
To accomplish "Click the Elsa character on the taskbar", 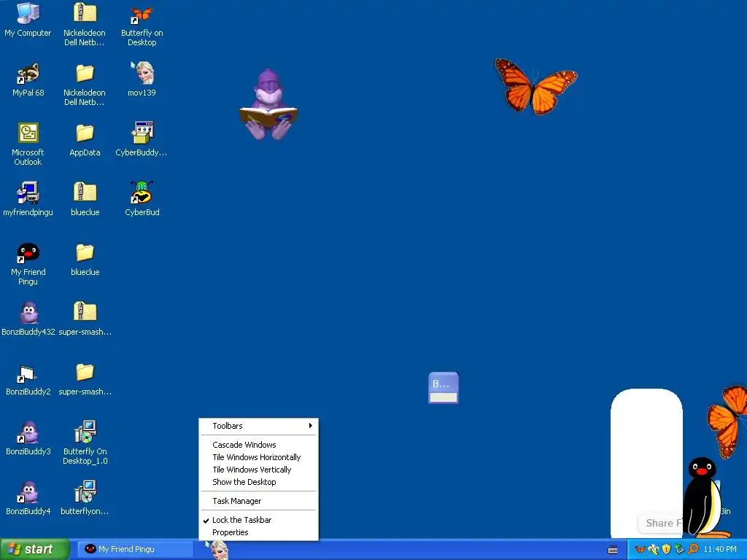I will pos(220,551).
